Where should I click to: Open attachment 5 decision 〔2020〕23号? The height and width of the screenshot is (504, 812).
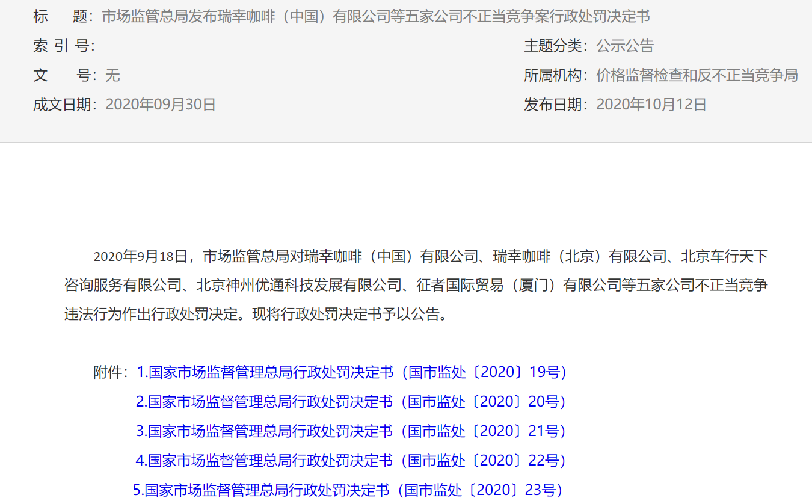[x=348, y=490]
